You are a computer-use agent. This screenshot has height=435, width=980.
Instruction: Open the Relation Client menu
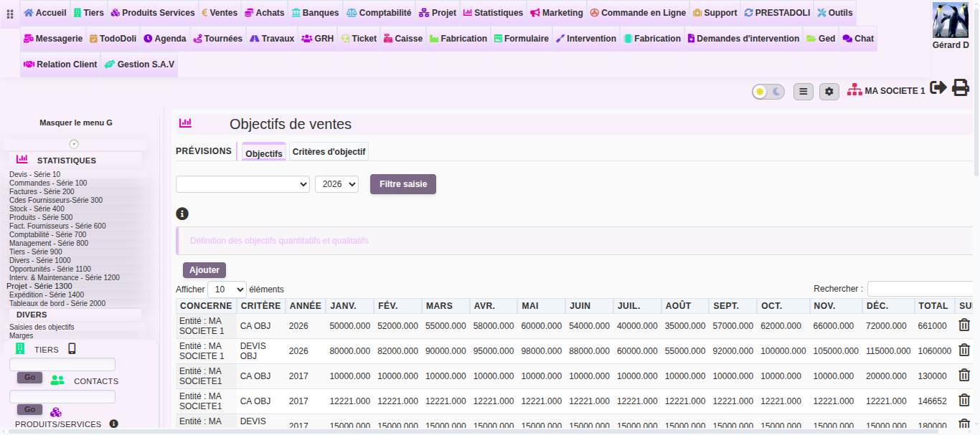coord(60,64)
